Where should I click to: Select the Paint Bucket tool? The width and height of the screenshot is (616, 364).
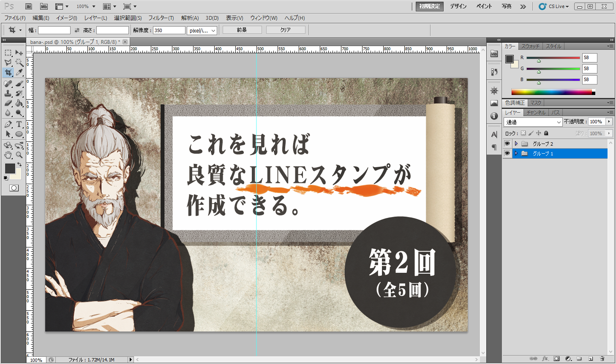19,103
